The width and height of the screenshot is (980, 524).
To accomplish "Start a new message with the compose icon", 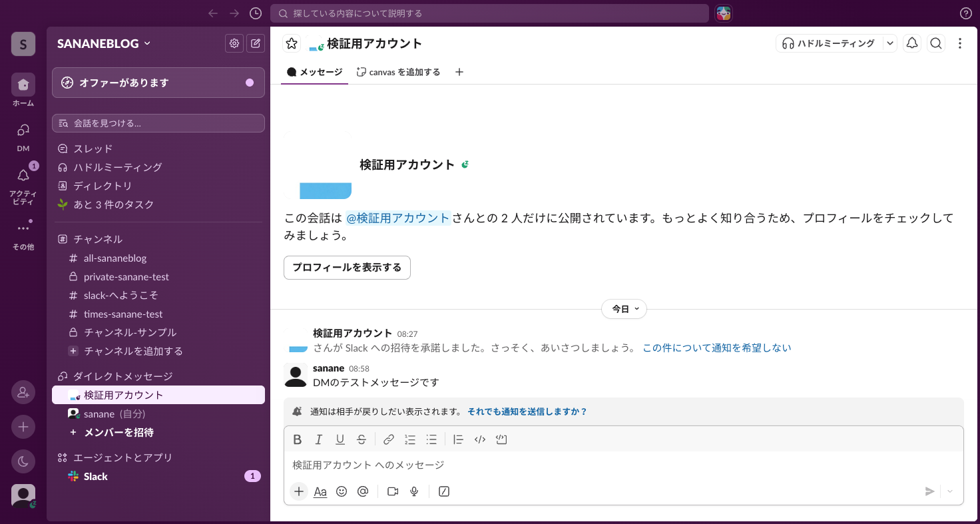I will [x=256, y=43].
